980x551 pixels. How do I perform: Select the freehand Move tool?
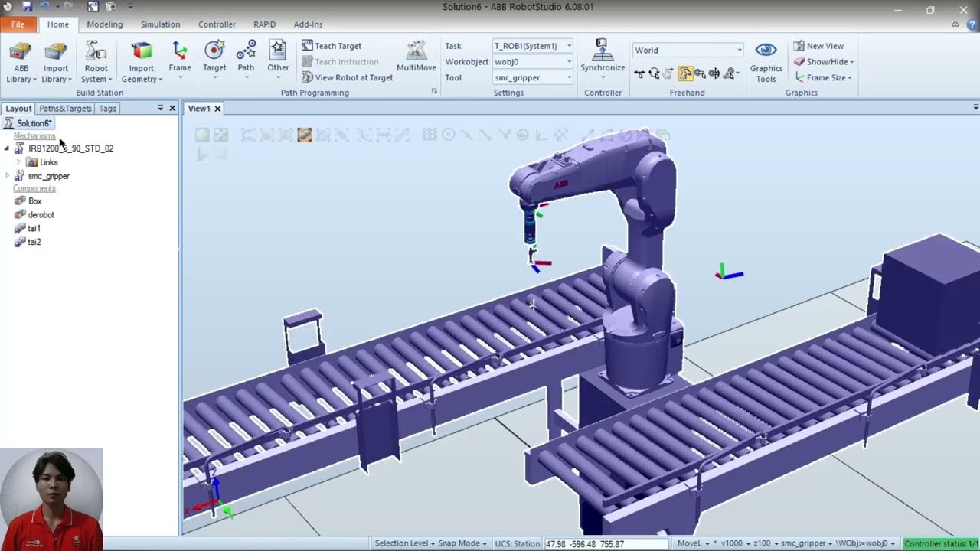point(639,73)
